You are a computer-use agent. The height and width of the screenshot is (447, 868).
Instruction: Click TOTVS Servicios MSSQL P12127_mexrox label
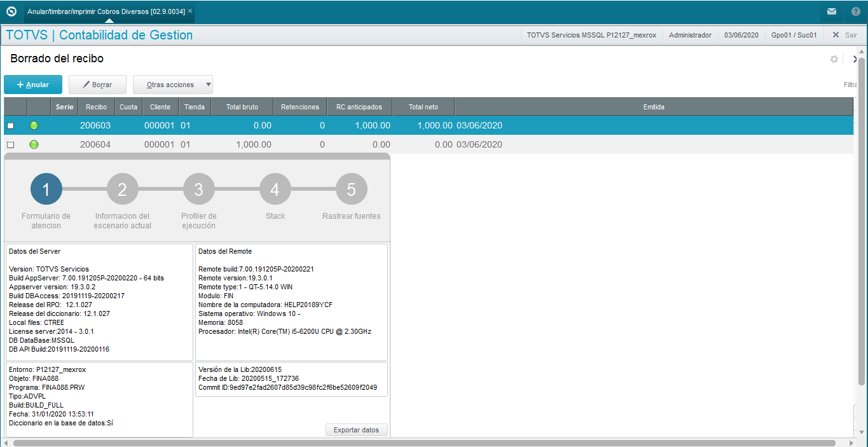[x=591, y=35]
